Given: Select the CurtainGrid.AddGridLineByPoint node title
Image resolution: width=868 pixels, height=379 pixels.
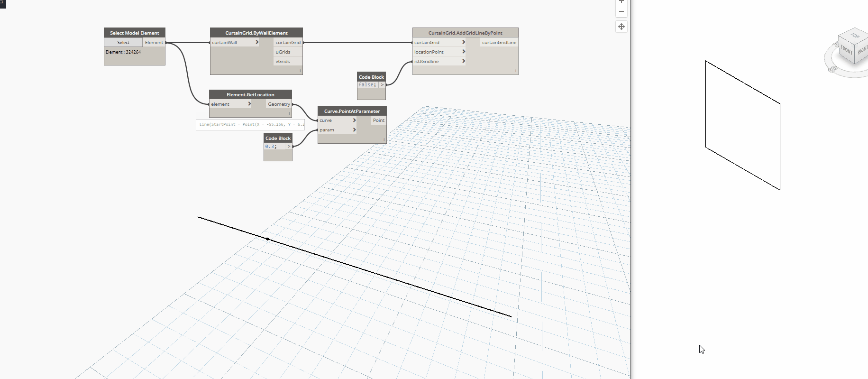Looking at the screenshot, I should [465, 33].
